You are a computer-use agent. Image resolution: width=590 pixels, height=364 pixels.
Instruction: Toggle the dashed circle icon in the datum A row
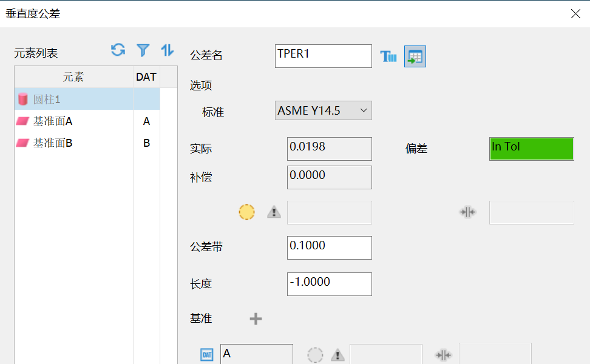click(x=315, y=354)
